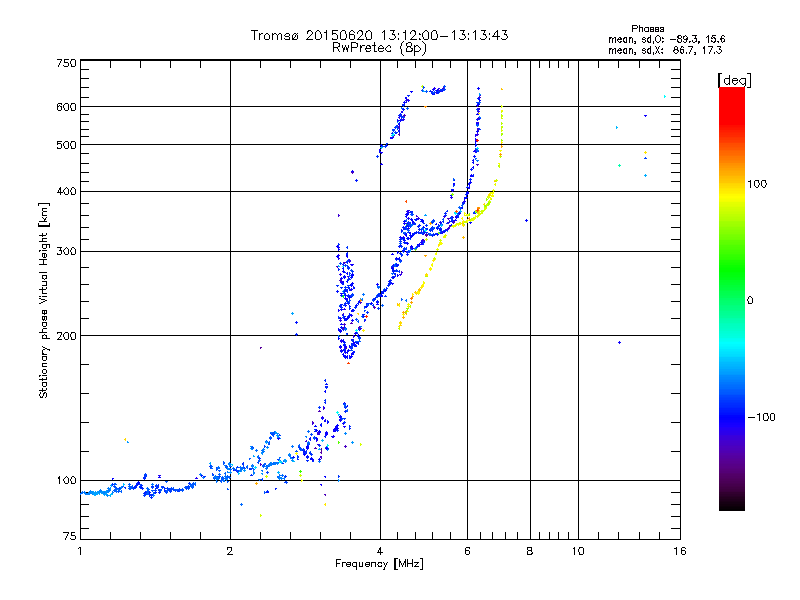Click the y-axis label "750"
This screenshot has height=600, width=800.
(66, 63)
